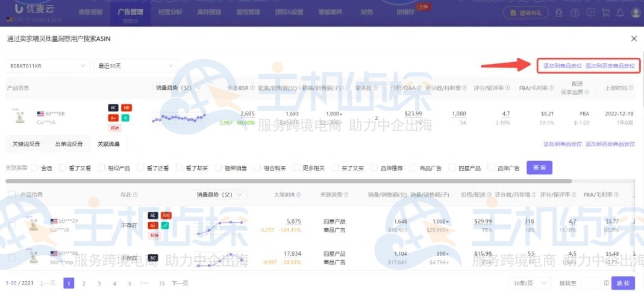Check the 全选 checkbox
644x292 pixels.
coord(34,168)
